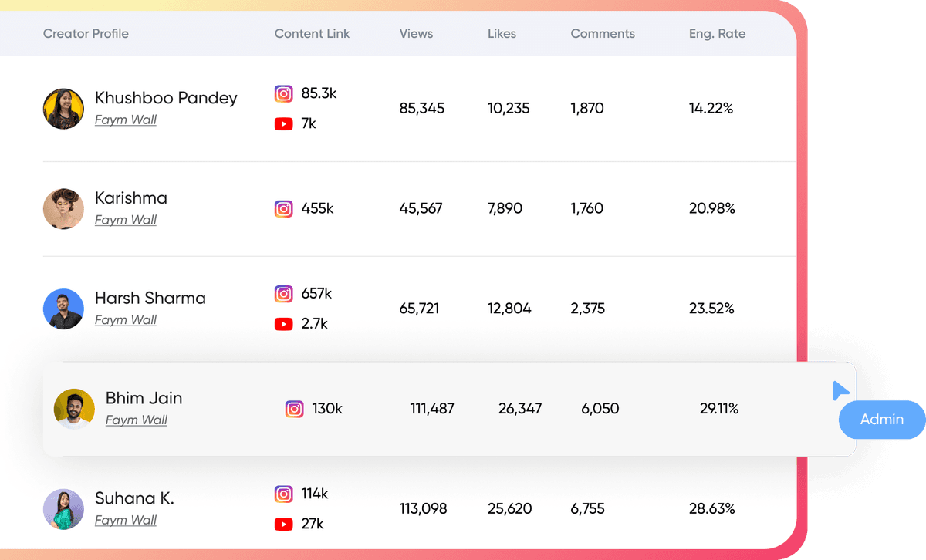This screenshot has width=926, height=560.
Task: Select the Views column header
Action: [x=416, y=34]
